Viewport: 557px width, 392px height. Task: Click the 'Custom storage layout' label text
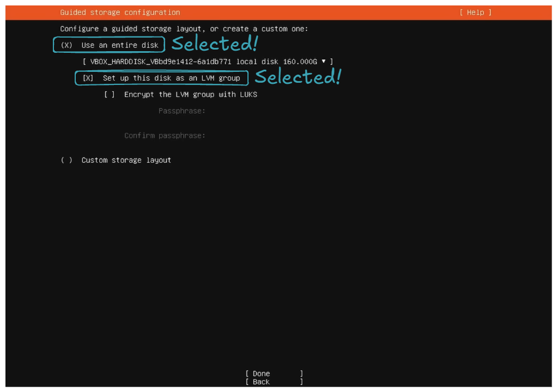click(126, 160)
